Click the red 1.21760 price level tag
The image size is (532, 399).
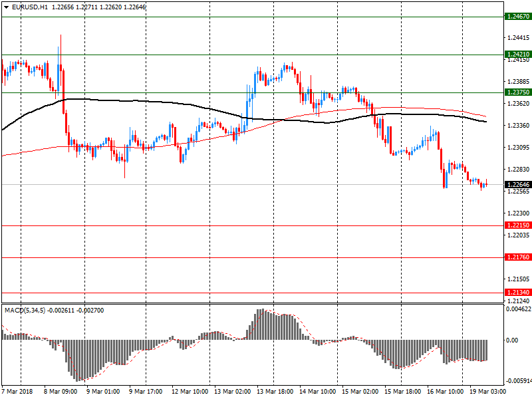[x=517, y=257]
